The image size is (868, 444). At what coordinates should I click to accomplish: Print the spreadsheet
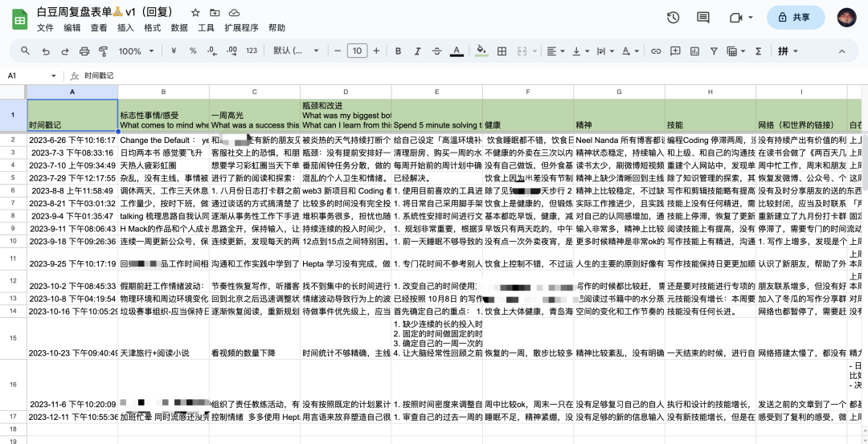click(x=84, y=51)
